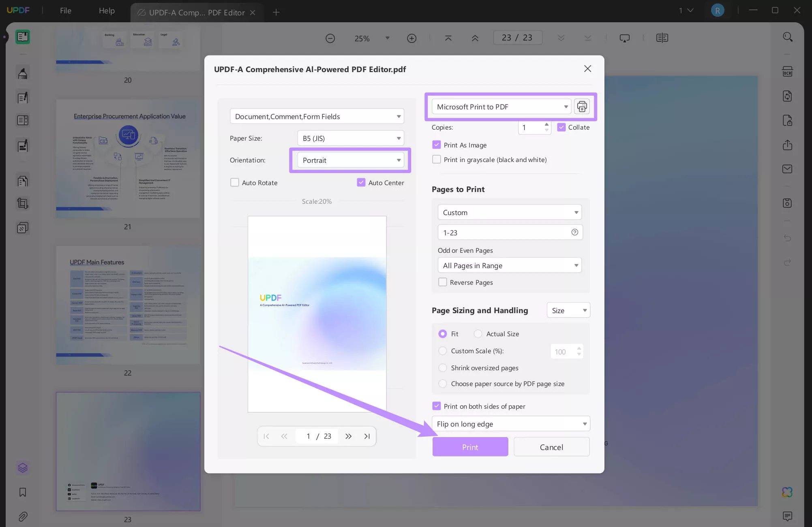Click the layers panel icon in sidebar
The width and height of the screenshot is (812, 527).
[22, 468]
